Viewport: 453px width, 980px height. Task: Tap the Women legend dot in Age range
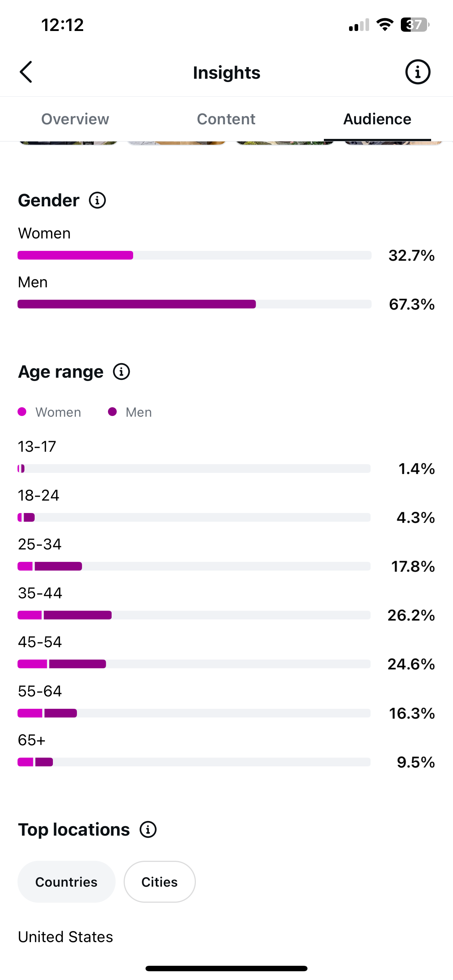click(x=22, y=412)
